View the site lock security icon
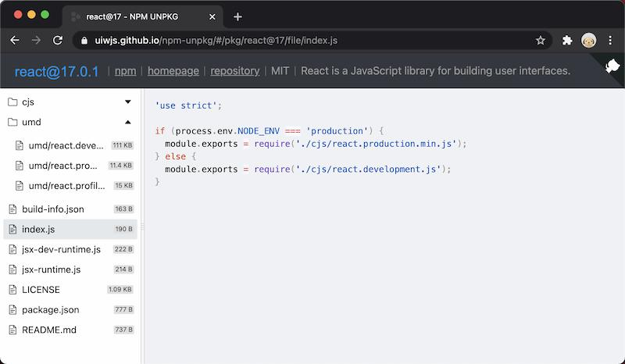The height and width of the screenshot is (364, 625). click(x=84, y=41)
